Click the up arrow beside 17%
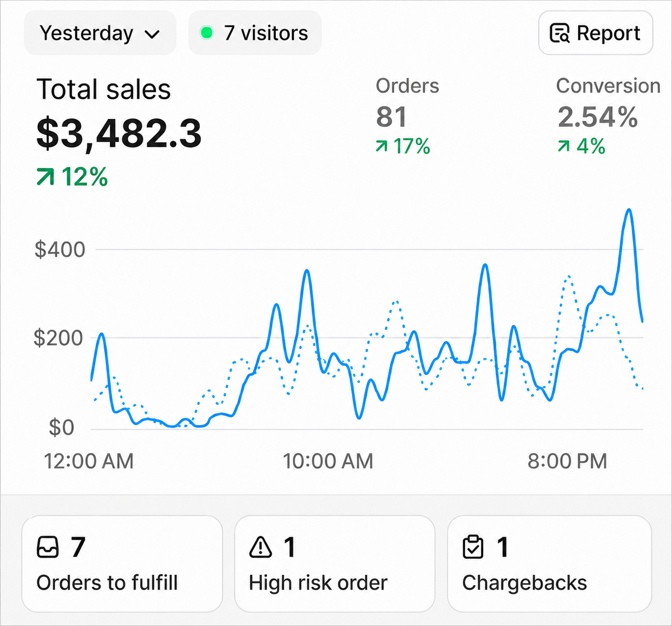 (382, 147)
